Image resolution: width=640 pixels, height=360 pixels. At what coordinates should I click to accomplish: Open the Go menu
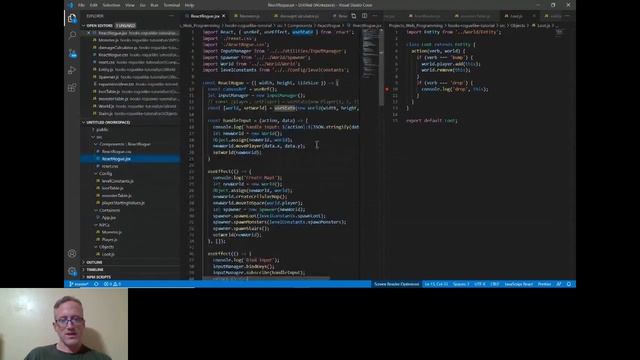[x=142, y=5]
